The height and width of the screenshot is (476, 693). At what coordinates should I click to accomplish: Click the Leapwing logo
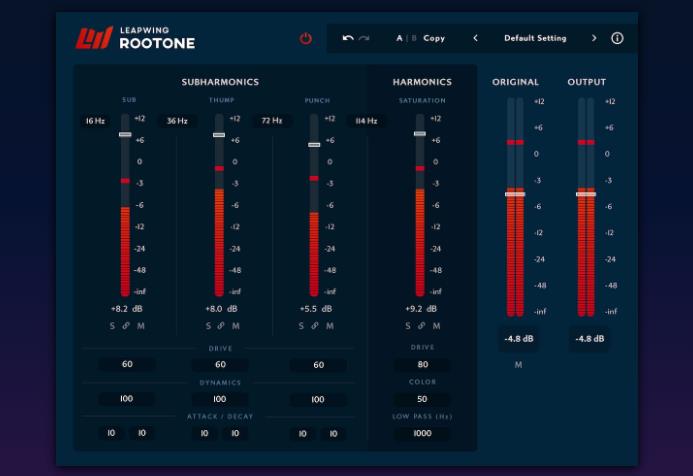pyautogui.click(x=94, y=37)
